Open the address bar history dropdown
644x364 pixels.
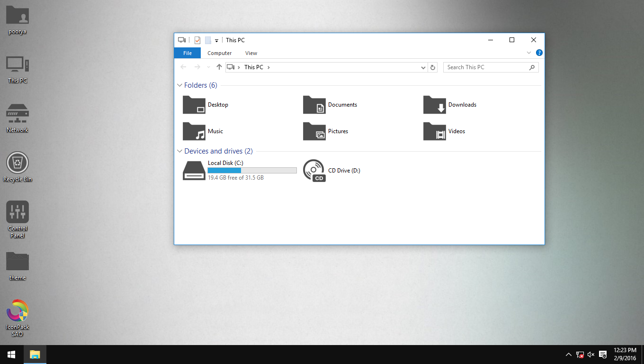[423, 67]
